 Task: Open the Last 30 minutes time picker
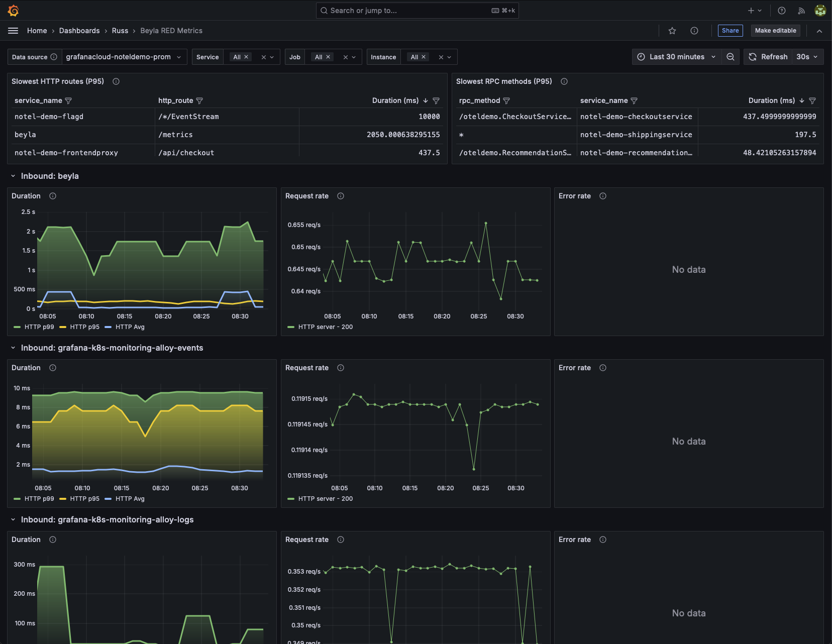point(676,57)
